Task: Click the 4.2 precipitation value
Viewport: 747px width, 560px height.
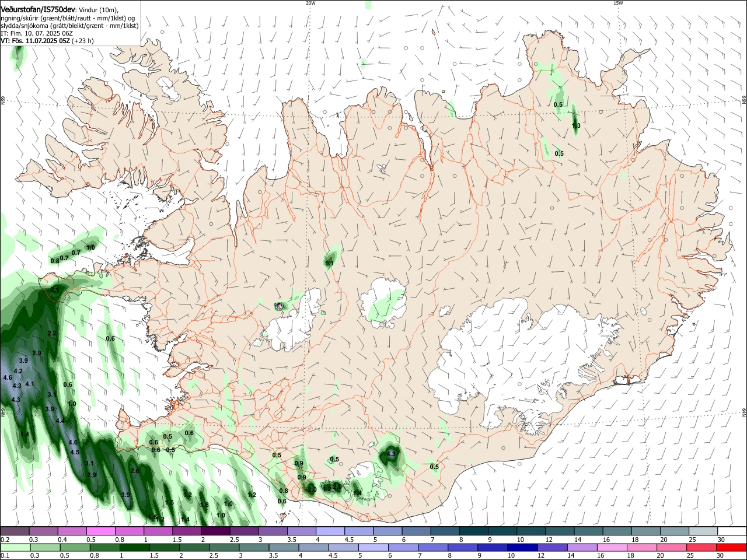Action: pyautogui.click(x=18, y=371)
